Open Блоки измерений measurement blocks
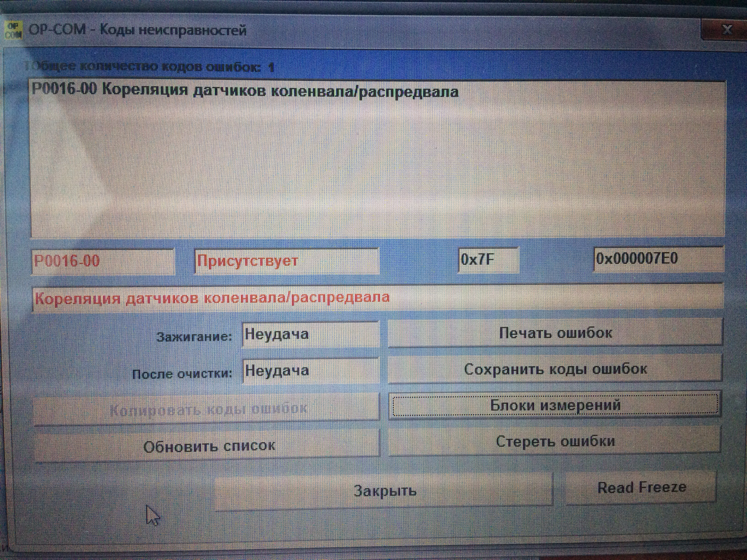This screenshot has width=747, height=560. (555, 405)
